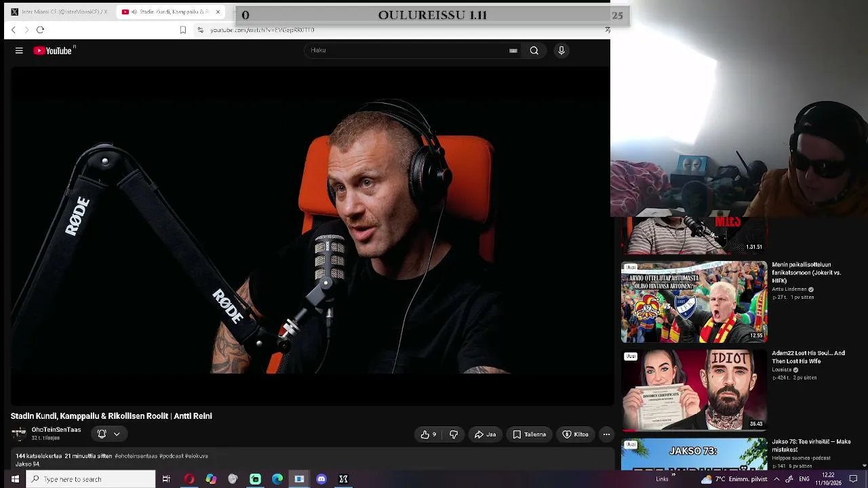Open the Windows Start menu
The width and height of the screenshot is (868, 488).
click(14, 479)
